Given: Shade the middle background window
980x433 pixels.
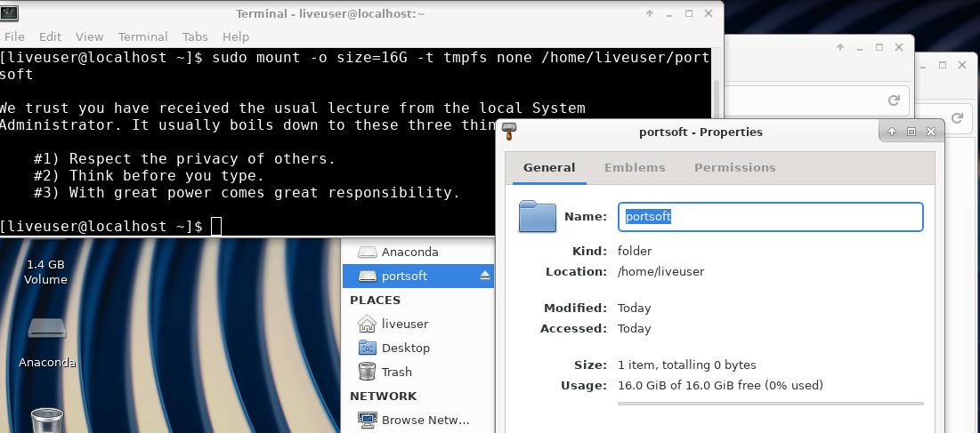Looking at the screenshot, I should click(840, 47).
